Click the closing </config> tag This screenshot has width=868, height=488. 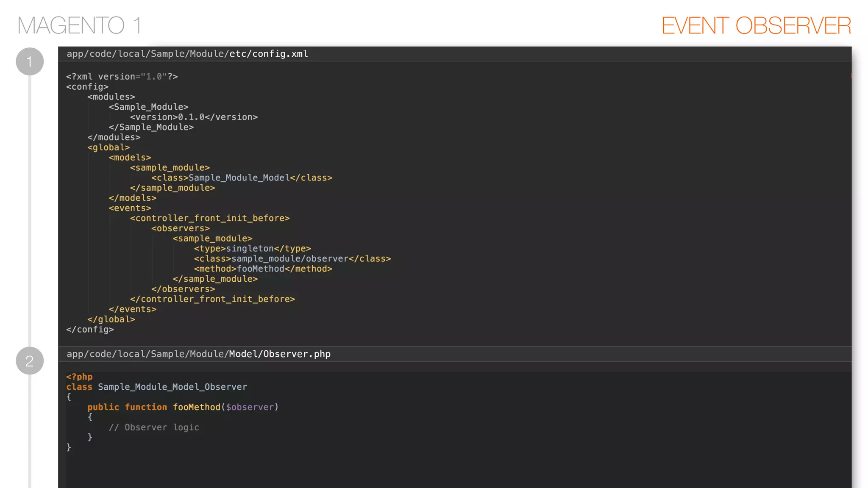90,330
